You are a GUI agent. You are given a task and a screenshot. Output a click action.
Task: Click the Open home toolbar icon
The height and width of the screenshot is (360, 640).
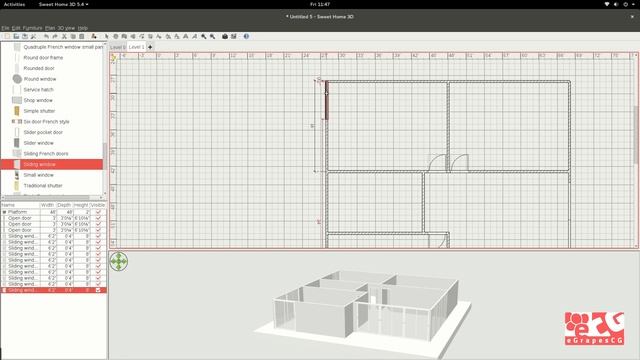(16, 36)
